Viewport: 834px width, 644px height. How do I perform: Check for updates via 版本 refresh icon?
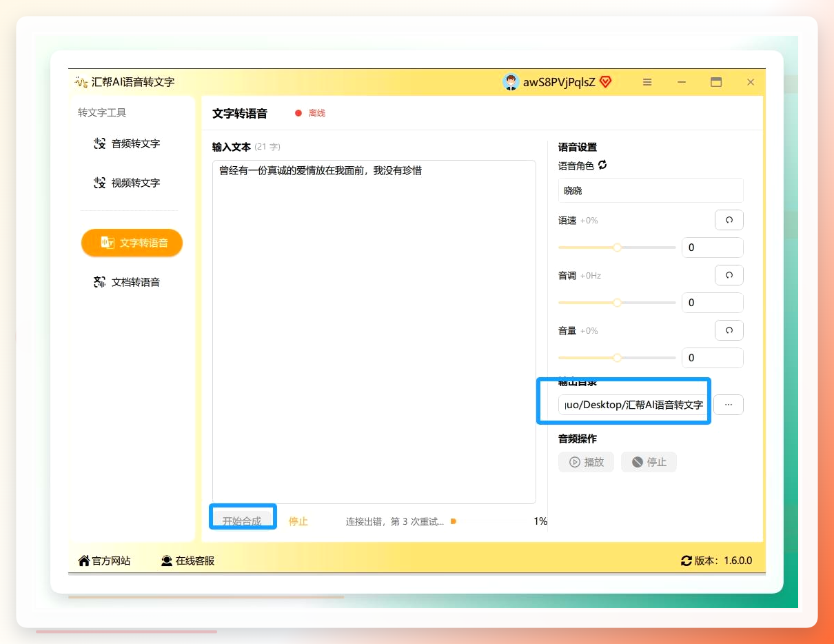tap(686, 561)
